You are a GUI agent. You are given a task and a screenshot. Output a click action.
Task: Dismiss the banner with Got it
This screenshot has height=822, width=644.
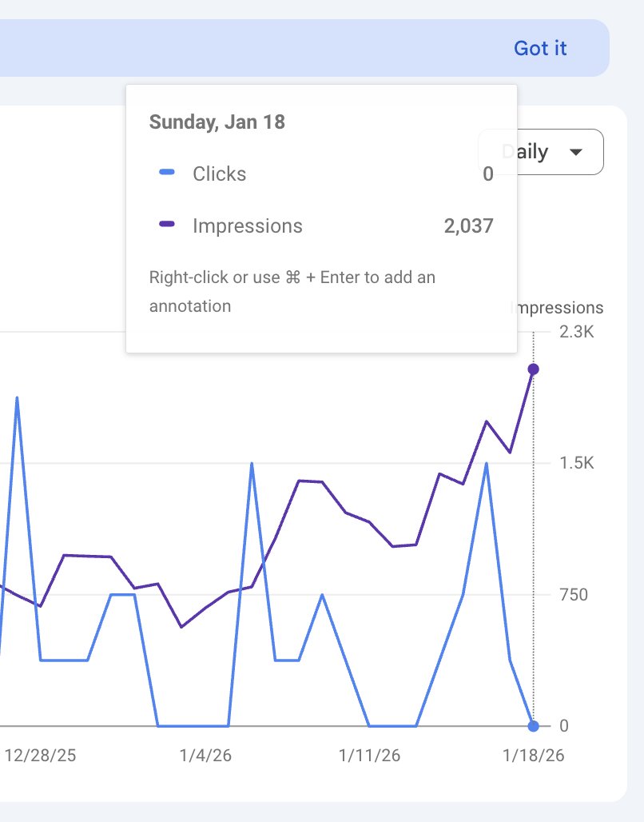click(x=539, y=48)
